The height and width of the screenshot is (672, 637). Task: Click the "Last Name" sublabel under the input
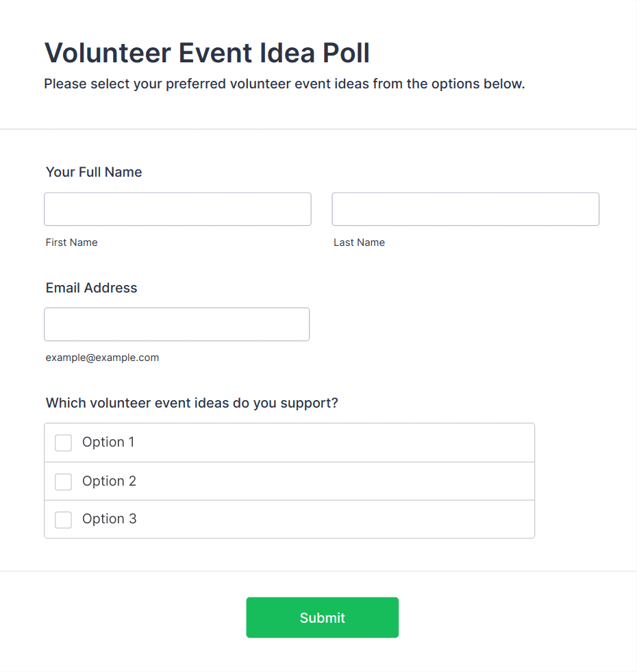(359, 242)
